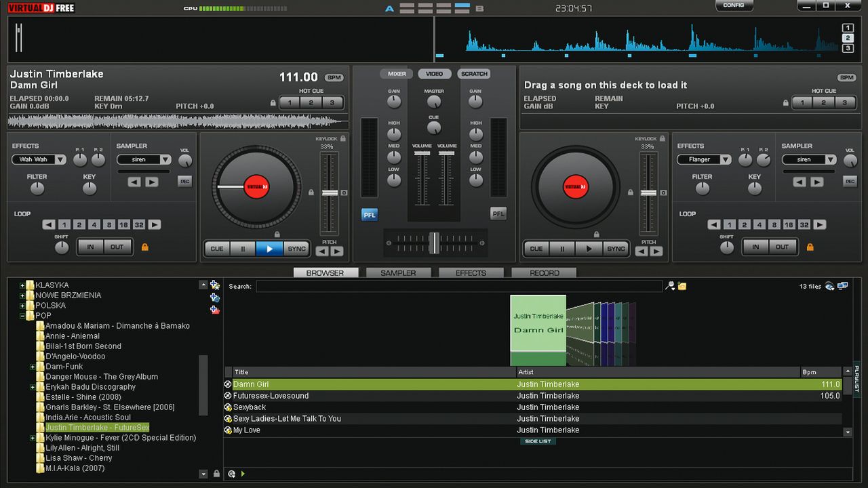Screen dimensions: 868x488
Task: Play the left deck
Action: point(269,249)
